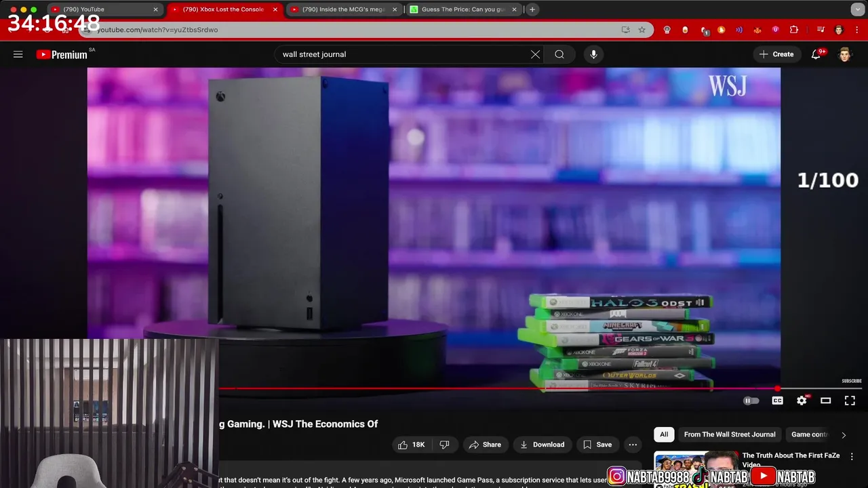Open The Truth About The First FaZe Video

791,460
